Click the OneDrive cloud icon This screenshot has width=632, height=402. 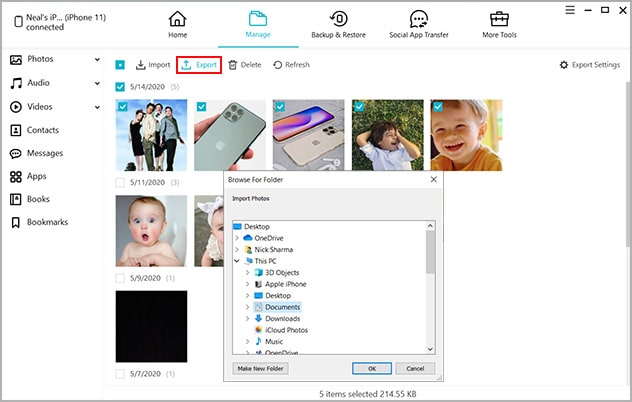pyautogui.click(x=248, y=238)
